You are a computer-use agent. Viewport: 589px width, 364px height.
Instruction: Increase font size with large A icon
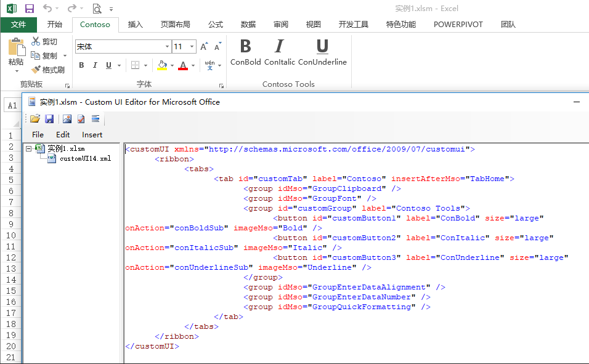tap(204, 46)
